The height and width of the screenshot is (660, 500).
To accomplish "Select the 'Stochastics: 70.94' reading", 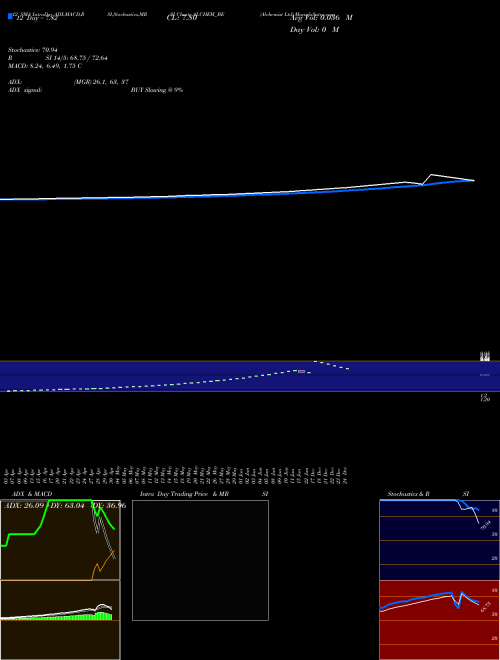I will [x=33, y=50].
